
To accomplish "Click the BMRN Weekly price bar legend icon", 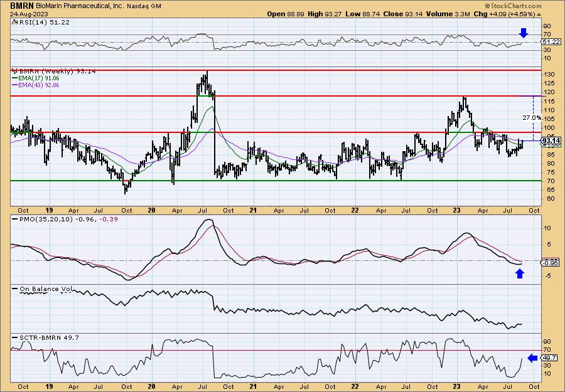I will [x=14, y=72].
